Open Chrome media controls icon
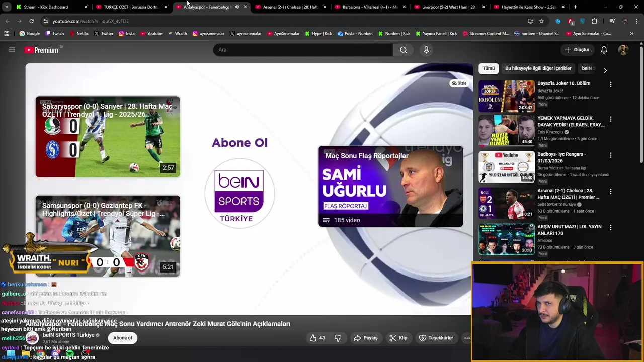The image size is (644, 362). [x=612, y=21]
